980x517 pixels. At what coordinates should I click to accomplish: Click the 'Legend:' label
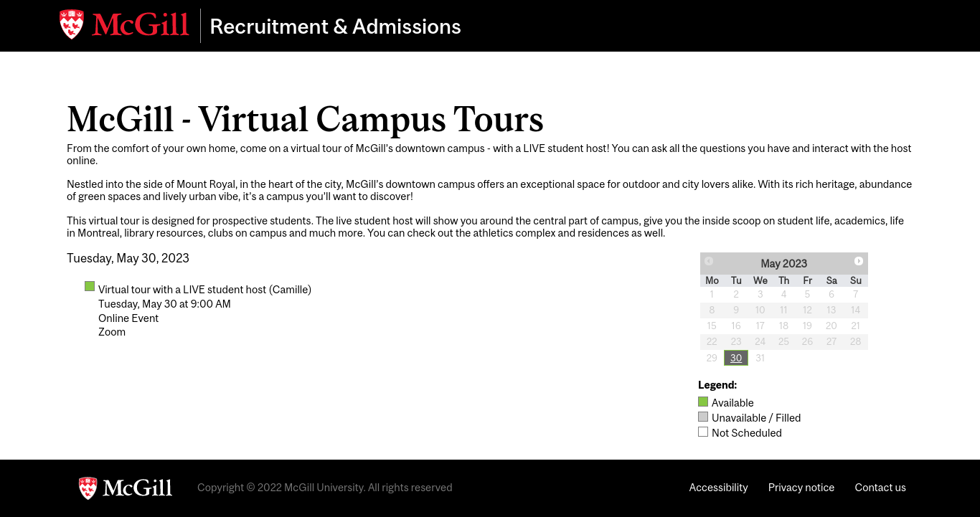coord(717,385)
